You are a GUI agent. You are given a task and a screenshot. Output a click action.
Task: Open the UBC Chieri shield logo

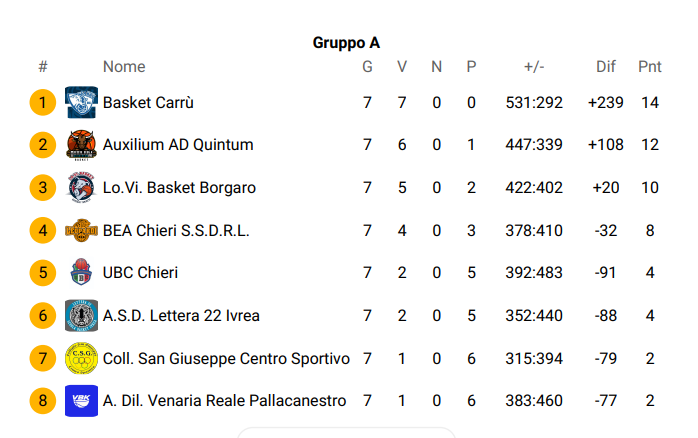[81, 272]
